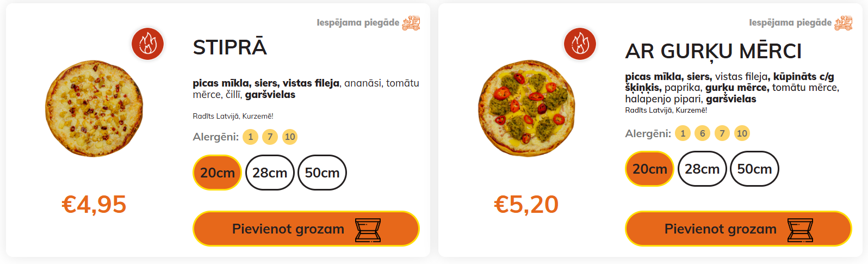Click allergen 10 badge on Stiprā pizza
Viewport: 868px width, 264px height.
[x=290, y=137]
